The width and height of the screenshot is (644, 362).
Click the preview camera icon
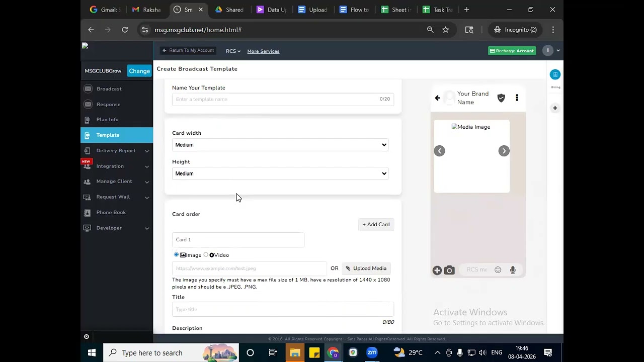coord(450,270)
